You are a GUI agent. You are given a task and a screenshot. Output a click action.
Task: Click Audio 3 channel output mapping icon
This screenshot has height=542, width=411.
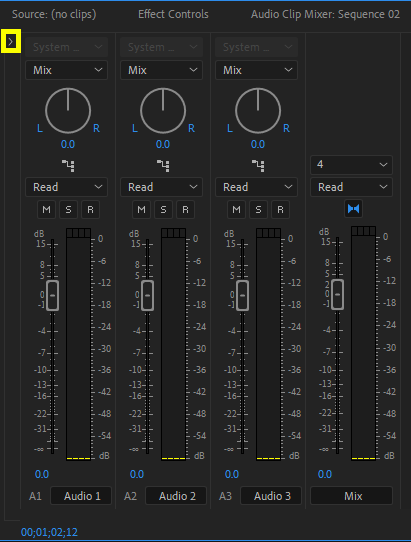[258, 166]
